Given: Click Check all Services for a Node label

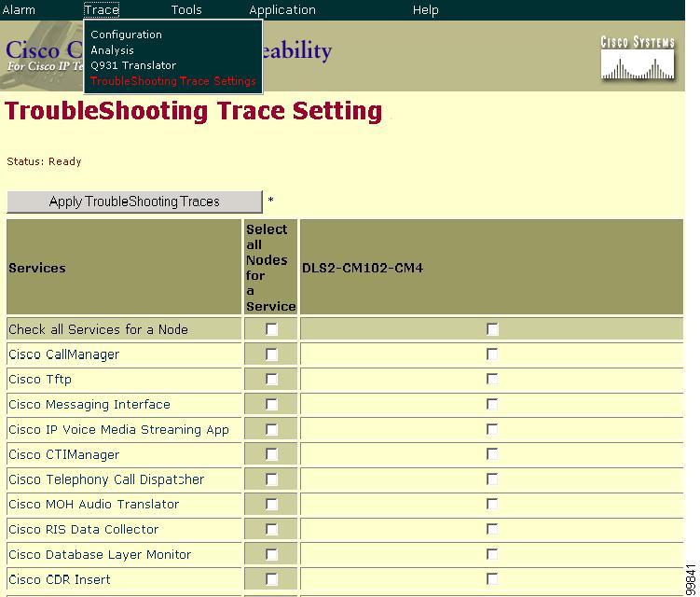Looking at the screenshot, I should (x=98, y=329).
